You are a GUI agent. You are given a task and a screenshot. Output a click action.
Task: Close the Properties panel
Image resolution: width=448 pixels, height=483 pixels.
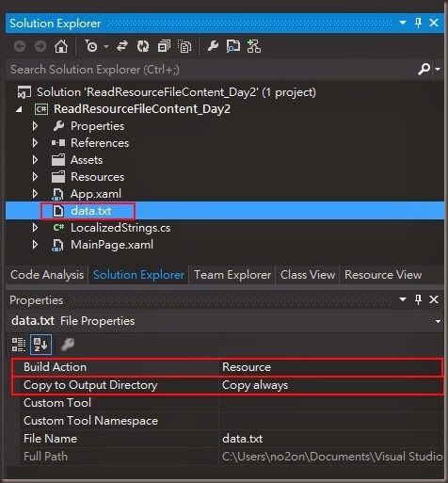(434, 299)
